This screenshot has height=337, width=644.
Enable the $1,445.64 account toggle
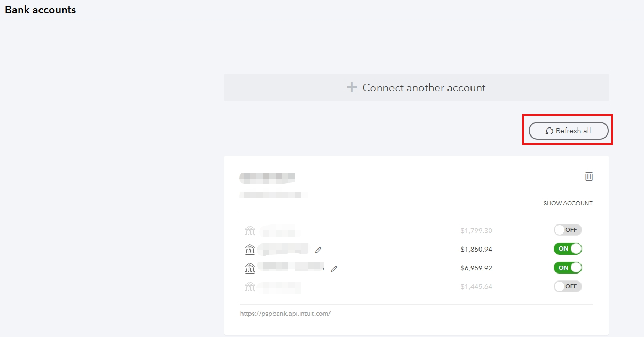pos(568,286)
